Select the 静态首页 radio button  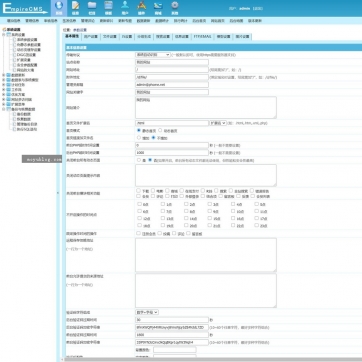[139, 130]
